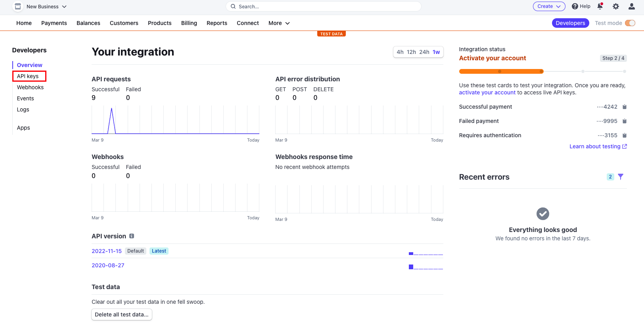This screenshot has height=324, width=644.
Task: Copy the successful payment test card 4242
Action: pyautogui.click(x=625, y=107)
